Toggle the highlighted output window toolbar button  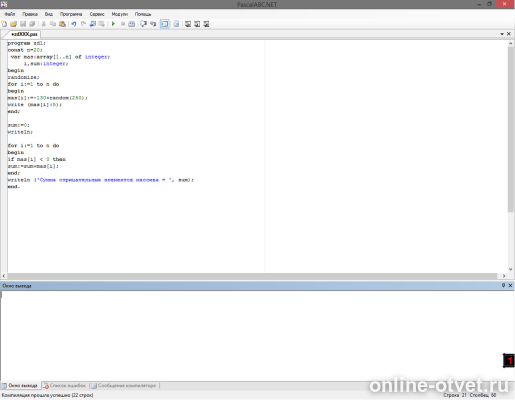point(165,24)
